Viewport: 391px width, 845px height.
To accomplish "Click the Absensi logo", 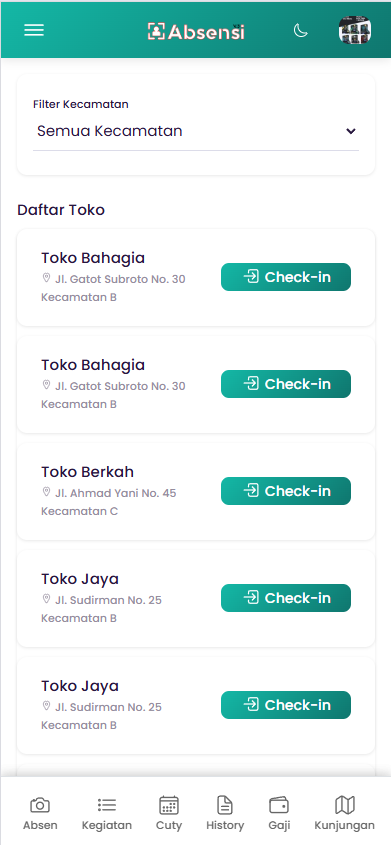I will pyautogui.click(x=196, y=31).
